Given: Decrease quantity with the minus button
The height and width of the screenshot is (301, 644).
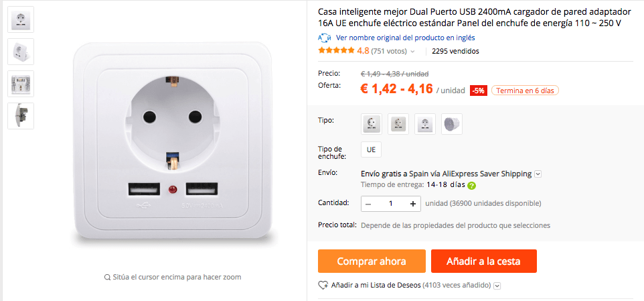Looking at the screenshot, I should 368,204.
